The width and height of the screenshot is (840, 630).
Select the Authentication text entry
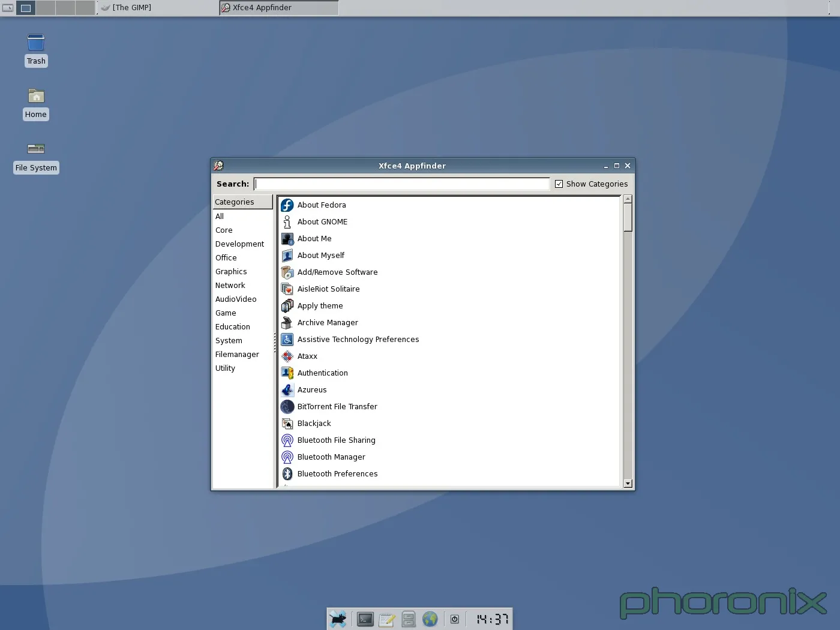(322, 373)
